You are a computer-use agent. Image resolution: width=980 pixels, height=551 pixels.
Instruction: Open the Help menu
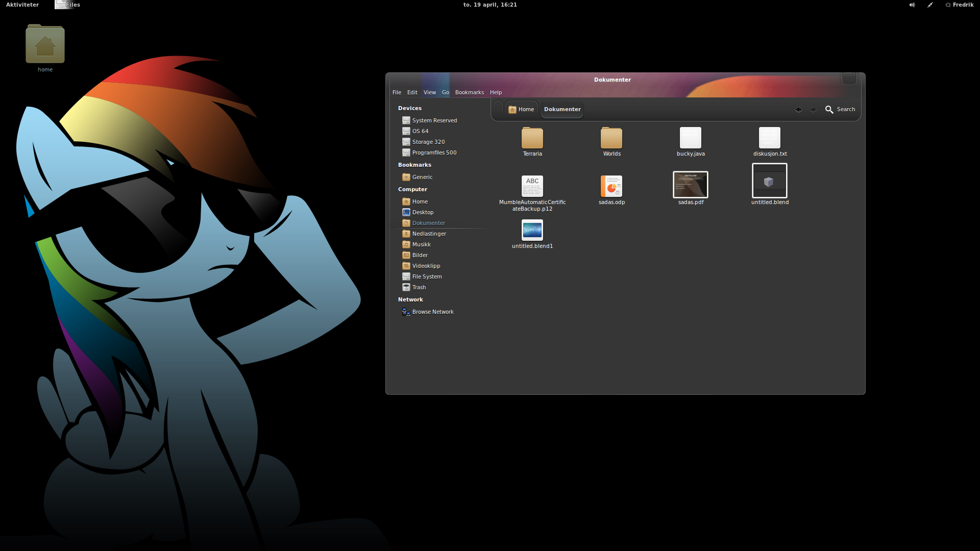tap(496, 92)
